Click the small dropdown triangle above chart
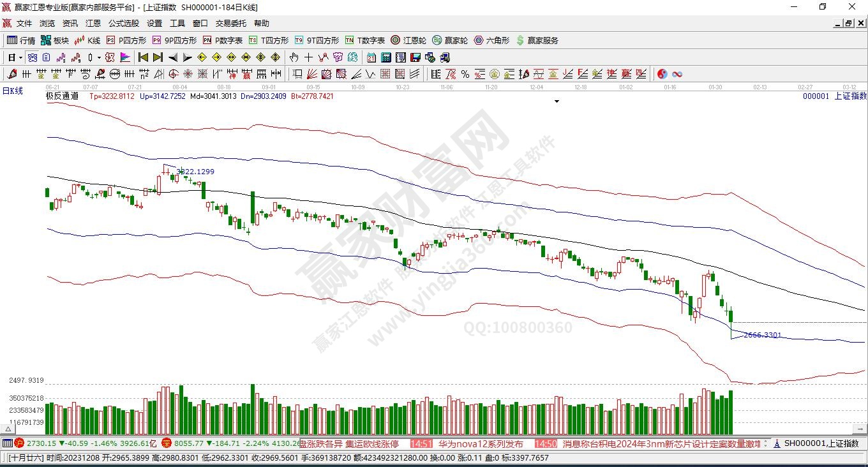The image size is (868, 467). [x=557, y=101]
